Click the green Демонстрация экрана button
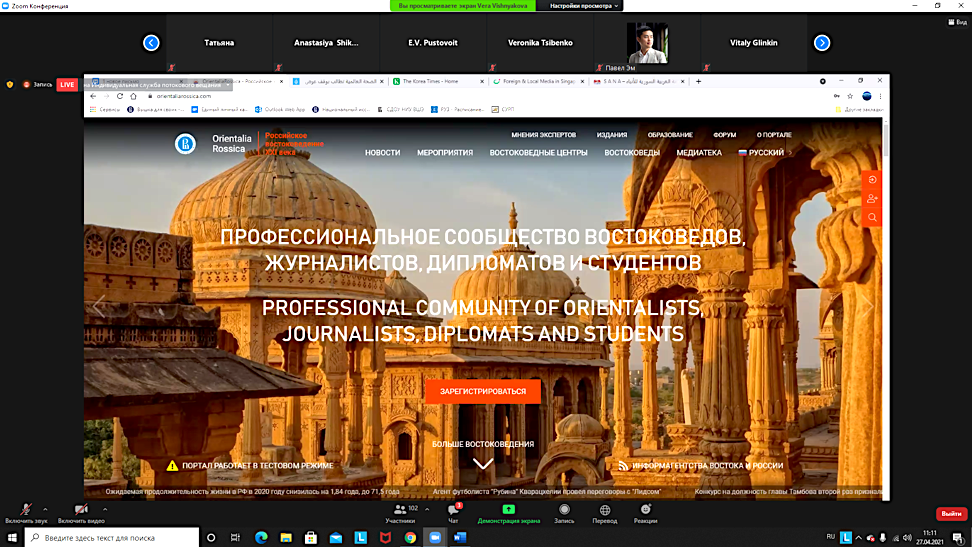972x547 pixels. [508, 513]
